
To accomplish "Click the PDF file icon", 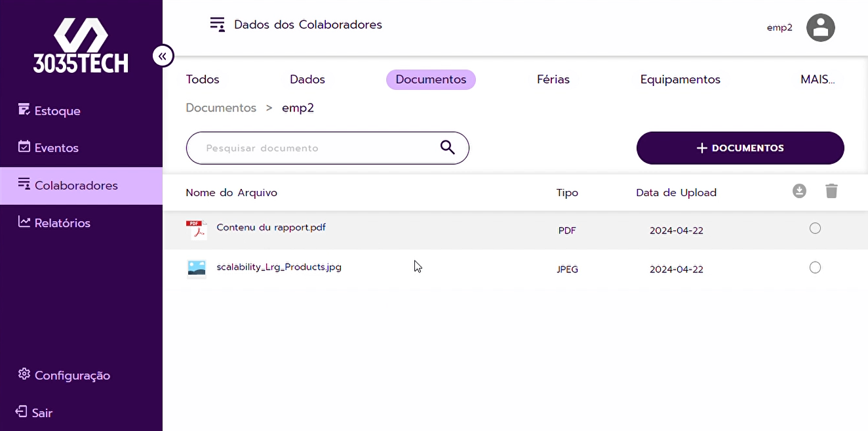I will click(x=196, y=230).
